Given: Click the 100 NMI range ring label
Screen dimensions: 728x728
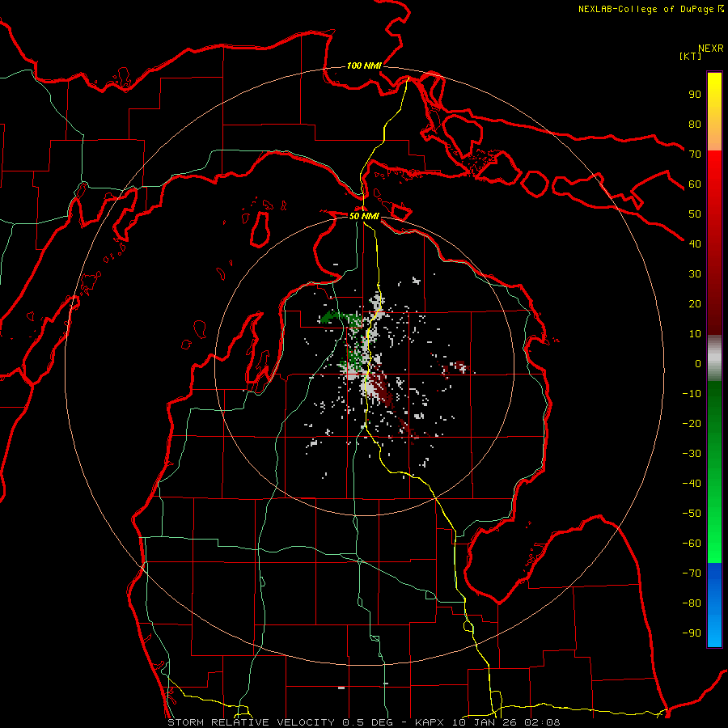Looking at the screenshot, I should point(364,66).
